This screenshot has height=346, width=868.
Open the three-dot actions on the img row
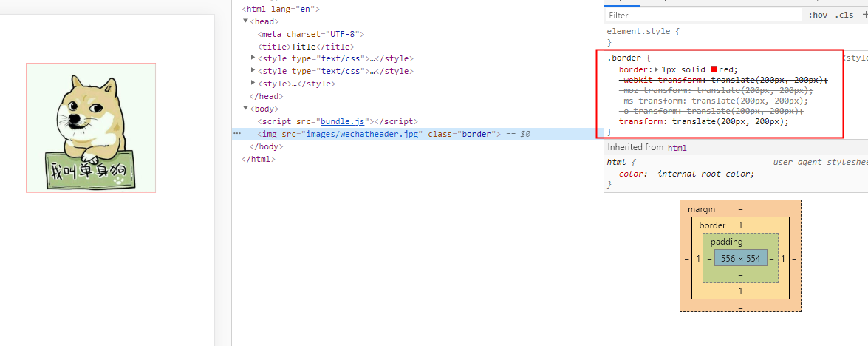coord(237,134)
